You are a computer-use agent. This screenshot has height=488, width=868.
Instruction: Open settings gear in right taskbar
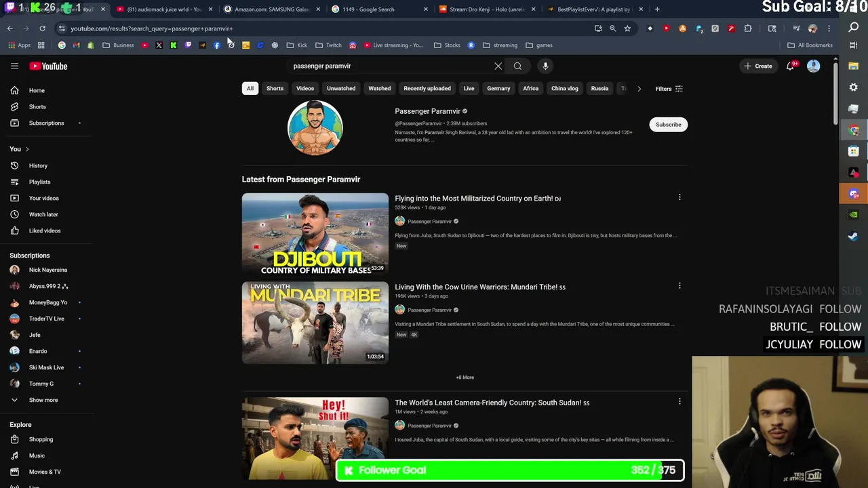click(x=854, y=87)
